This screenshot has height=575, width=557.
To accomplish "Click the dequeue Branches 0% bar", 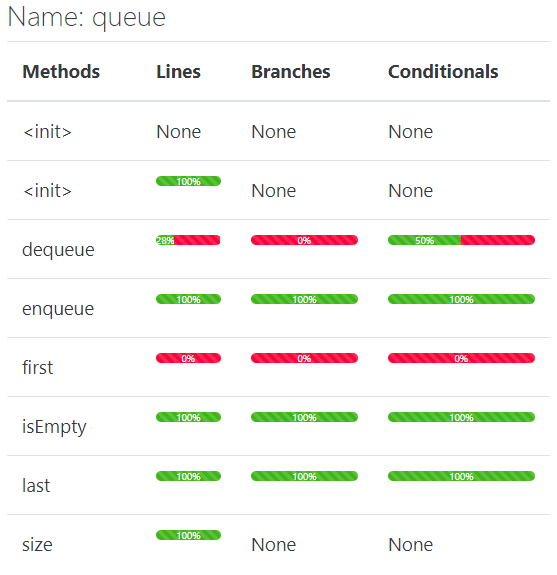I will (304, 240).
